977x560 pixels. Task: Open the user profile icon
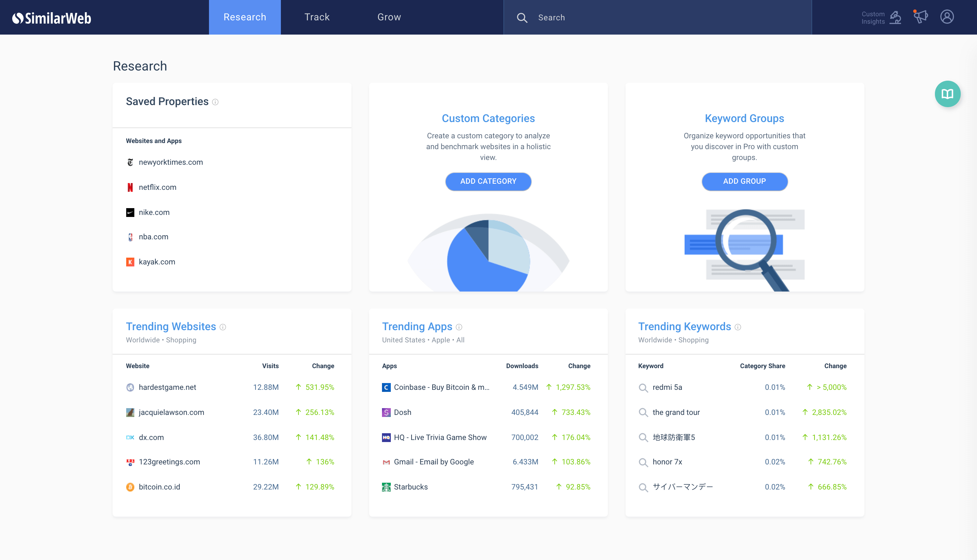tap(946, 17)
